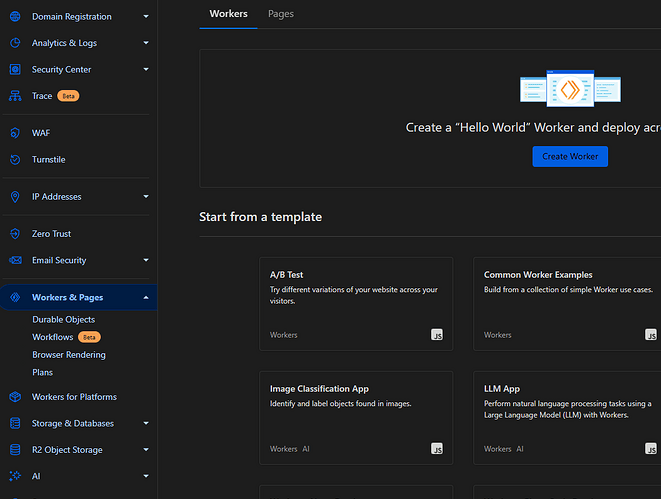661x499 pixels.
Task: Expand the Security Center menu arrow
Action: 146,70
